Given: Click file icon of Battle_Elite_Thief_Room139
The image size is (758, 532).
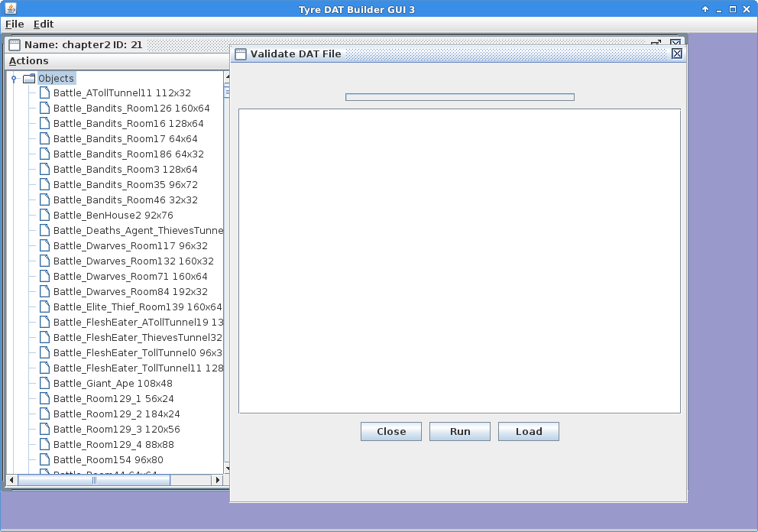Looking at the screenshot, I should pyautogui.click(x=44, y=307).
